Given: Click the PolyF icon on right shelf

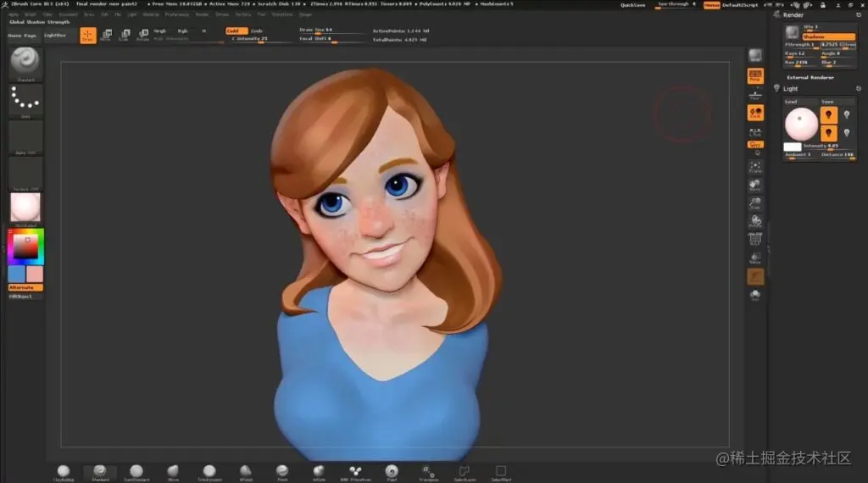Looking at the screenshot, I should (x=755, y=240).
